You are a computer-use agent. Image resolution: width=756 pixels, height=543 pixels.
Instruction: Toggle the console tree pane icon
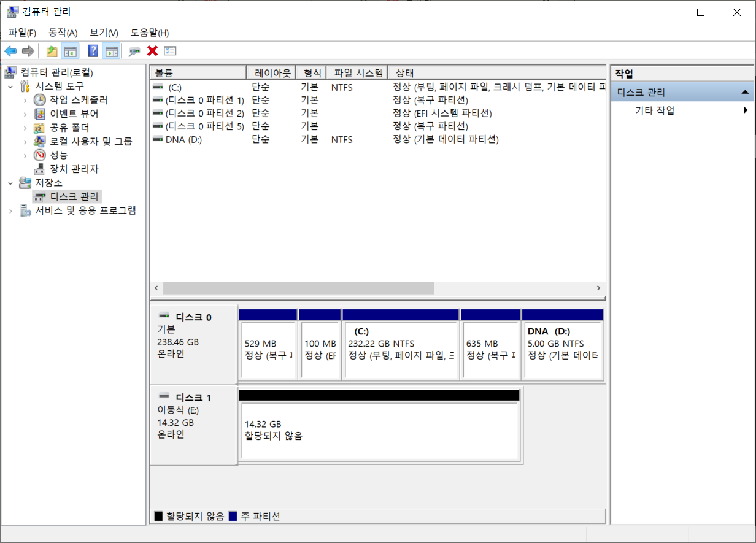point(71,50)
